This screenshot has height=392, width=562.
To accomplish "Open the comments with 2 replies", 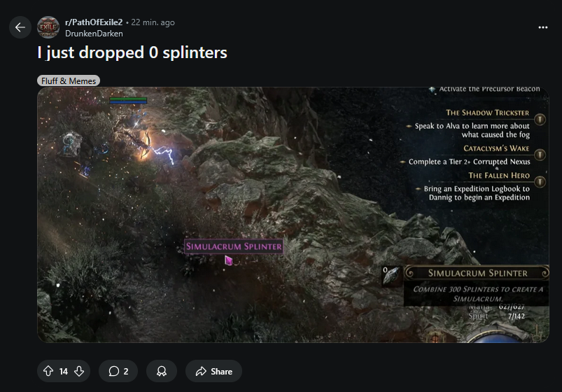I will [118, 371].
